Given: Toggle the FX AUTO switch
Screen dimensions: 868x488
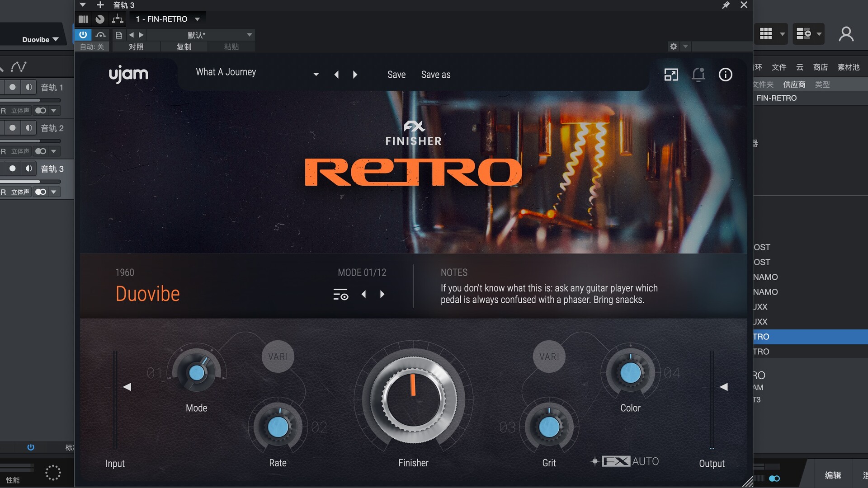Looking at the screenshot, I should pos(625,461).
